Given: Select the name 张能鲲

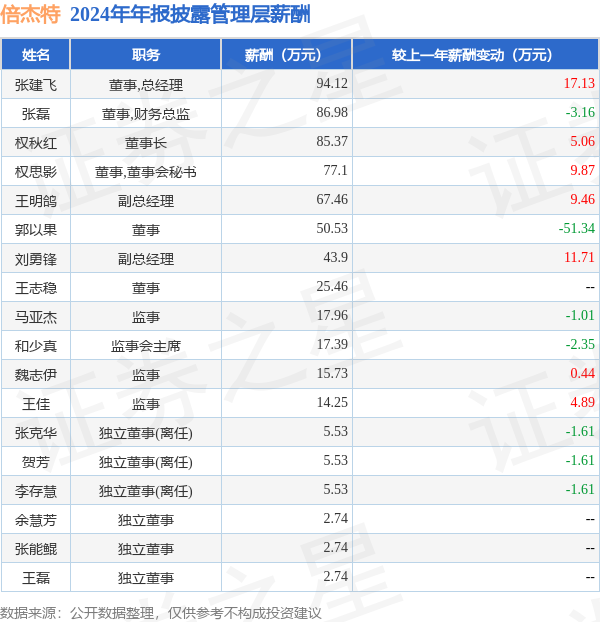Looking at the screenshot, I should pyautogui.click(x=36, y=549).
